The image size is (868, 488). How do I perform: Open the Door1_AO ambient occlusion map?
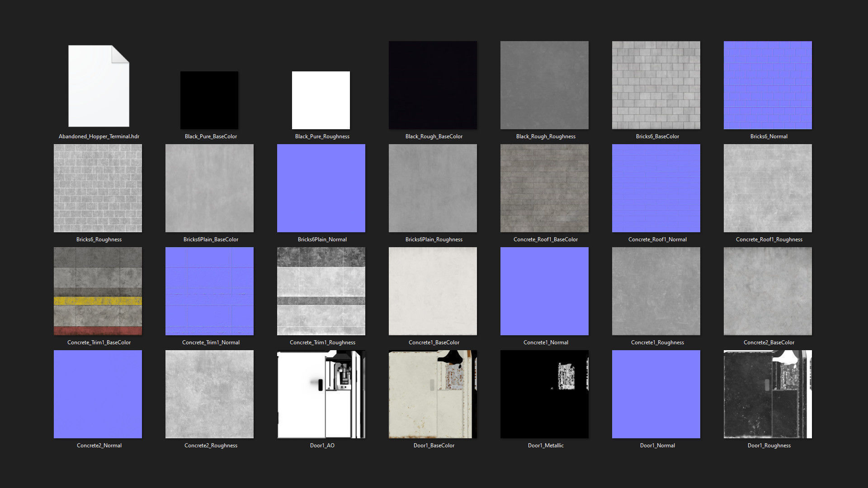321,394
